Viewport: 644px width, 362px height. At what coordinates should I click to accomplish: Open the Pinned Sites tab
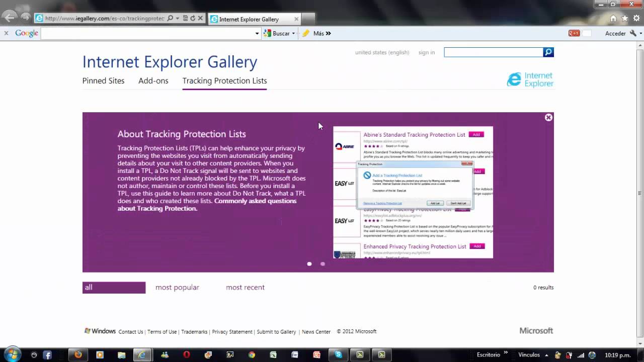(x=103, y=80)
